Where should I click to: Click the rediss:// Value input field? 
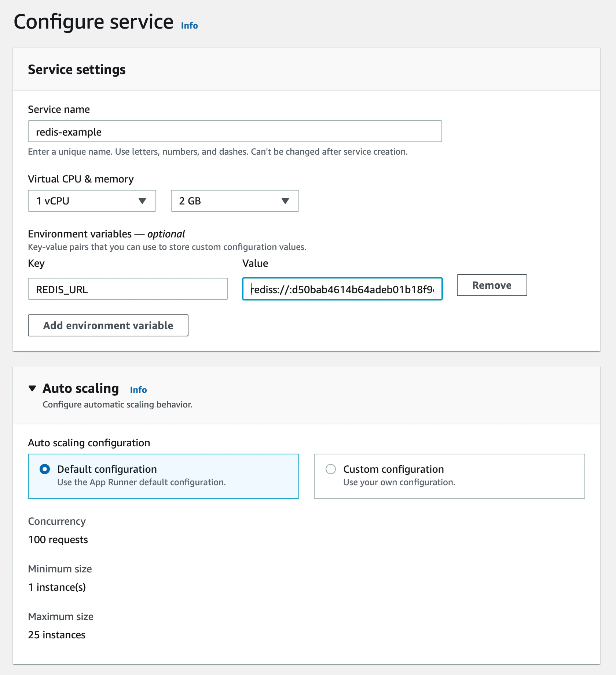click(342, 289)
